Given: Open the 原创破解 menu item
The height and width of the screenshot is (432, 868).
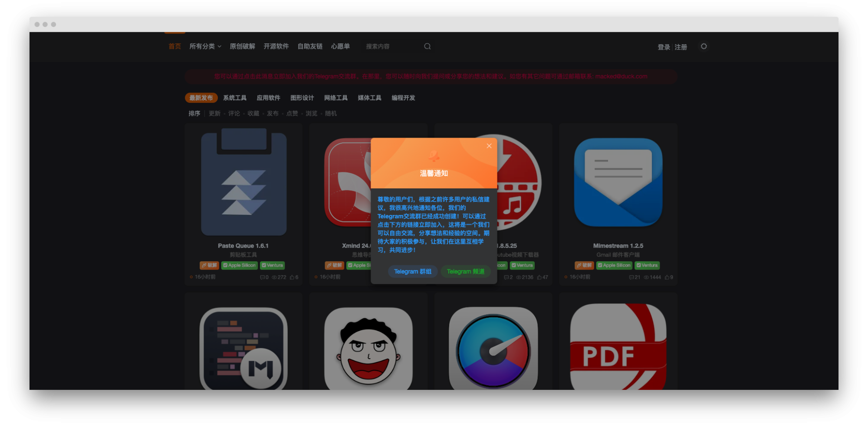Looking at the screenshot, I should tap(242, 46).
